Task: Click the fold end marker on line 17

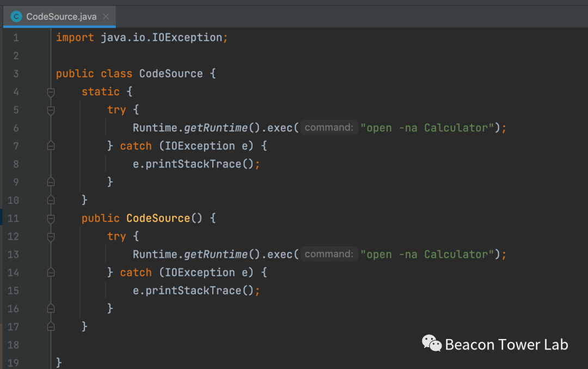Action: (51, 326)
